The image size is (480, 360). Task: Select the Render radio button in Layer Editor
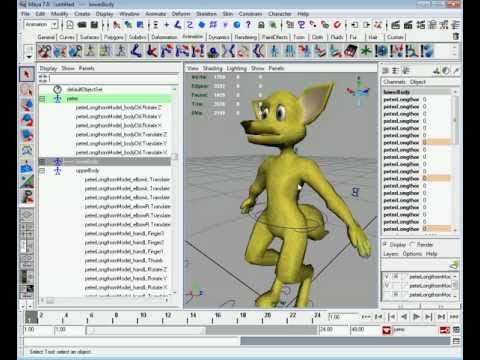coord(412,244)
